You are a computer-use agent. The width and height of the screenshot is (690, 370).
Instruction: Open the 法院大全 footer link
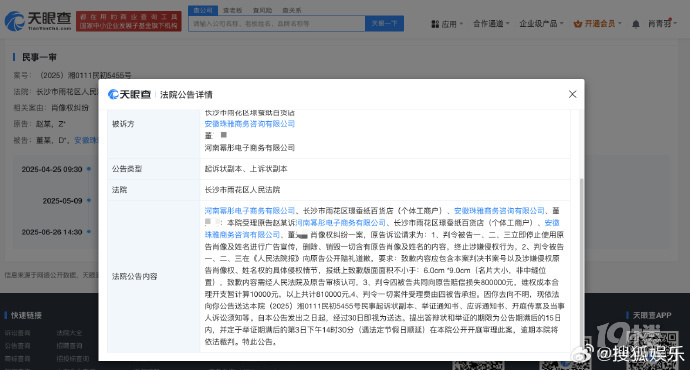[69, 333]
